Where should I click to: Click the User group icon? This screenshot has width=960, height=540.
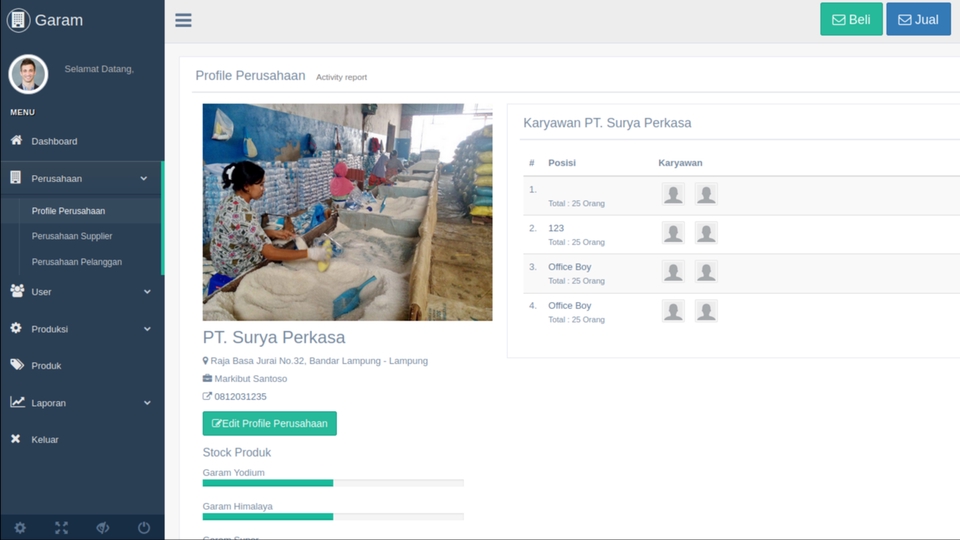point(17,291)
